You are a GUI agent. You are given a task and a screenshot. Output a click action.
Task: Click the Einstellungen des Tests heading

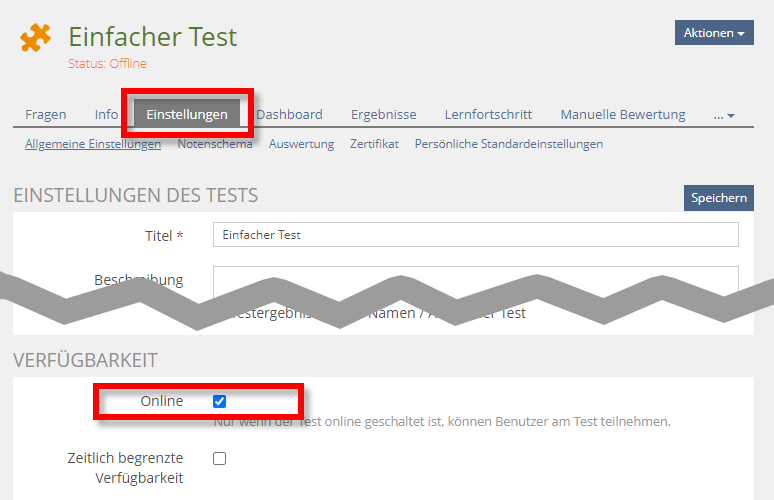(x=135, y=195)
